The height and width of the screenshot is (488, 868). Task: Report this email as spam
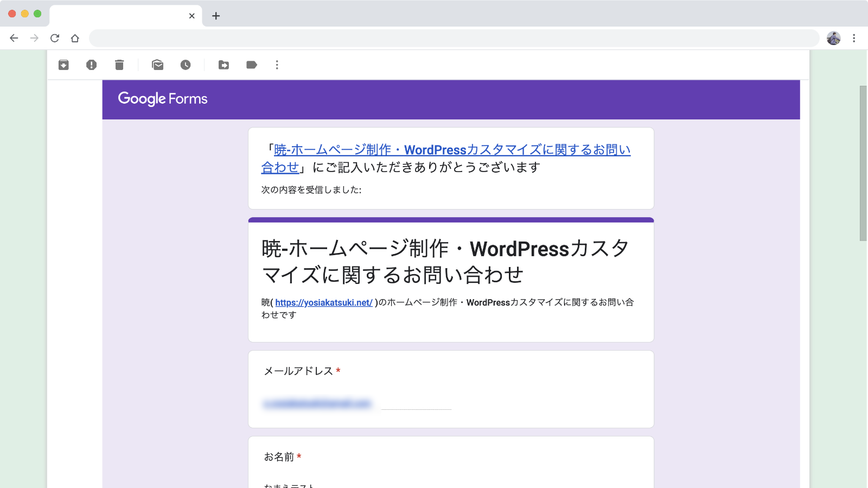pyautogui.click(x=91, y=65)
